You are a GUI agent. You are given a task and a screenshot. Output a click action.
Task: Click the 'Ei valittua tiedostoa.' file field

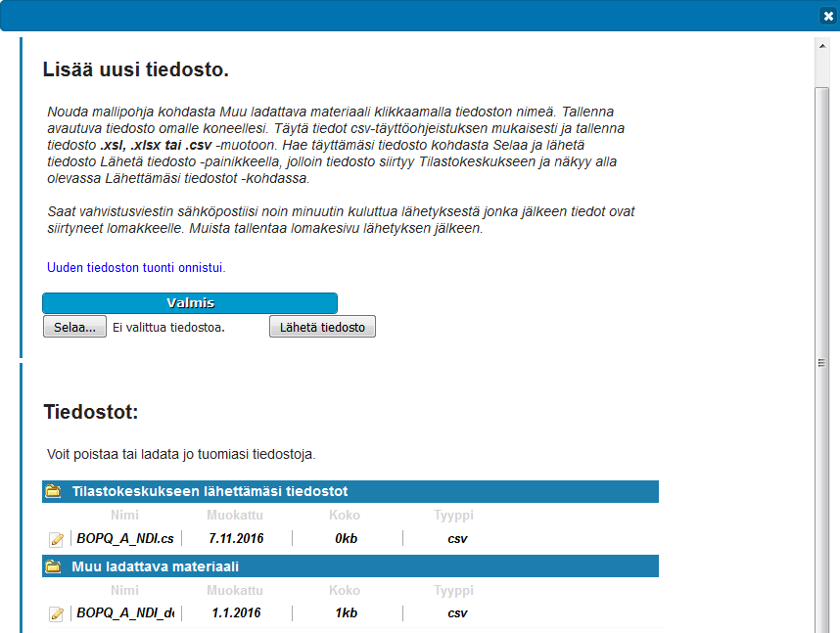click(168, 327)
